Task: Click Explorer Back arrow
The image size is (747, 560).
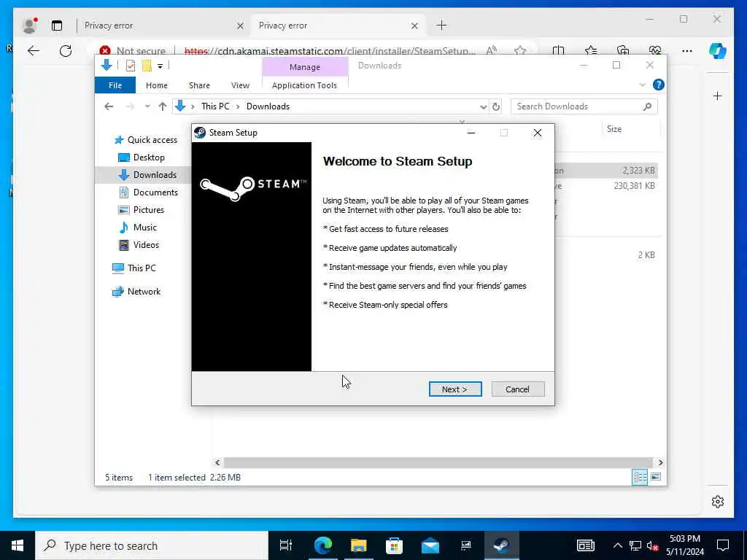Action: coord(109,106)
